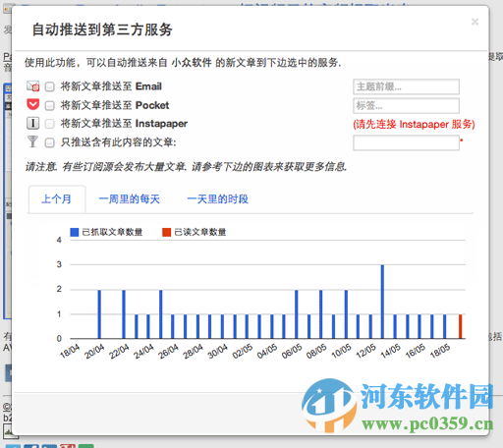Click the 标签 Pocket tags field
The image size is (503, 448).
406,105
